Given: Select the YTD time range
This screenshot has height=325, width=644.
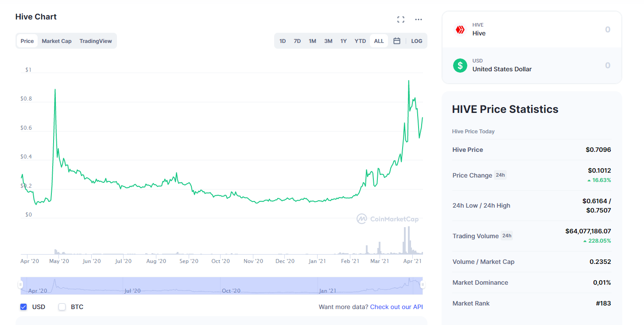Looking at the screenshot, I should click(360, 41).
